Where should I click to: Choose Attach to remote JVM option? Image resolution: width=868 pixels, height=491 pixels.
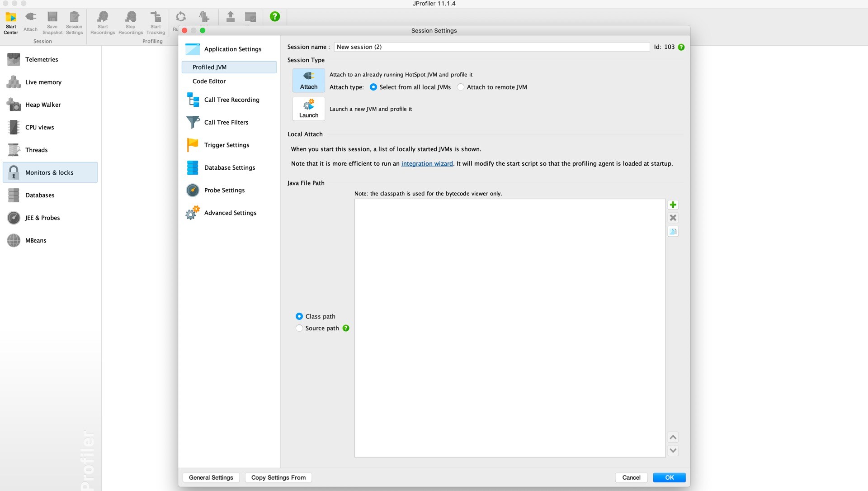click(492, 87)
